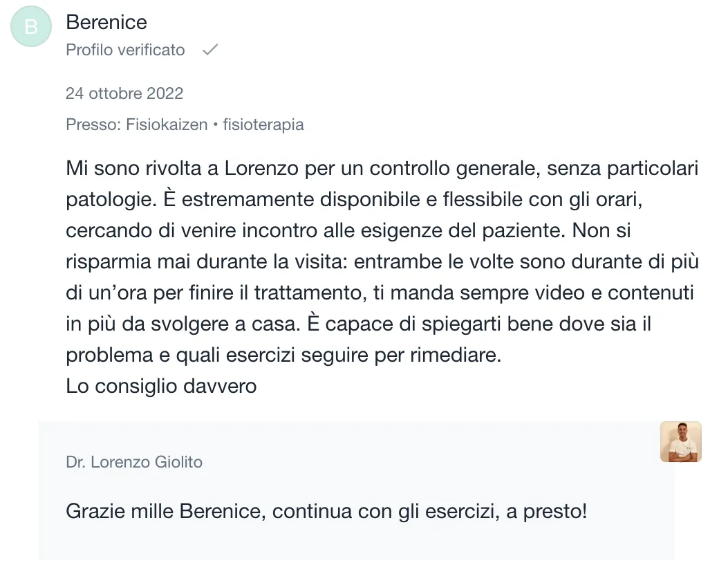Click the verified profile checkmark icon
The image size is (728, 572).
(210, 50)
